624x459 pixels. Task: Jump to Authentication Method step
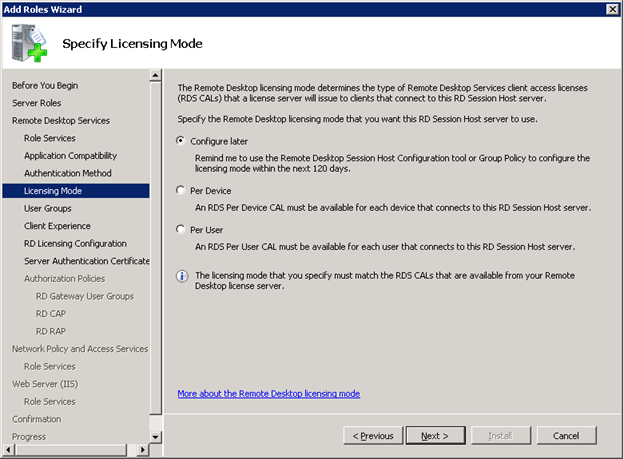pos(68,173)
